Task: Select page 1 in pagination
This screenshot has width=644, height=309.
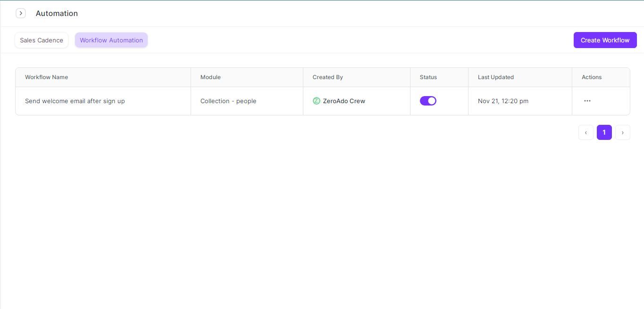Action: (x=604, y=132)
